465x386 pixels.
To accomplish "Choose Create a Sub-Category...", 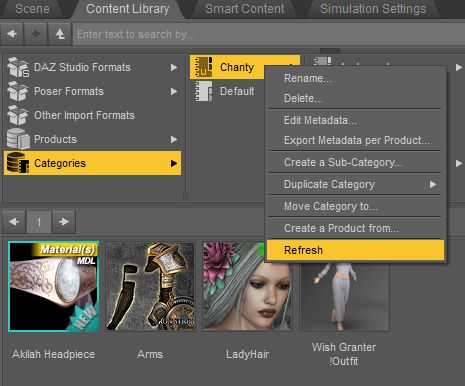I will (356, 162).
